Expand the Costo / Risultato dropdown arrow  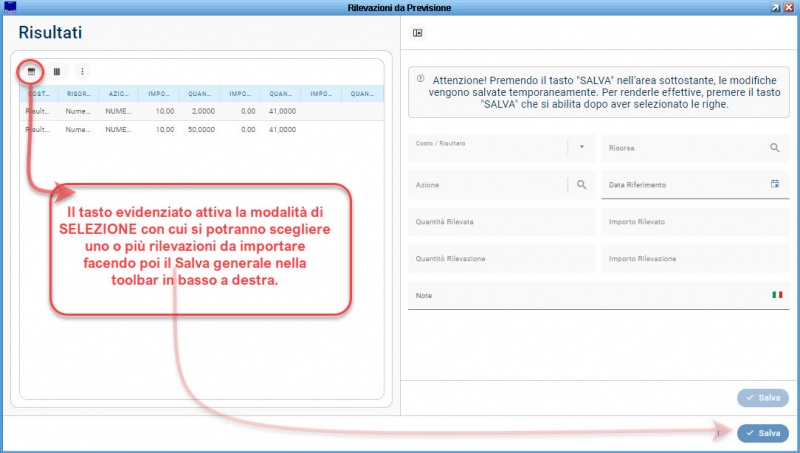582,147
